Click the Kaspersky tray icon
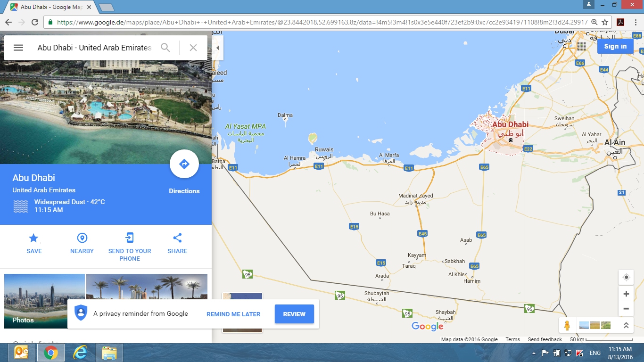 pyautogui.click(x=580, y=353)
